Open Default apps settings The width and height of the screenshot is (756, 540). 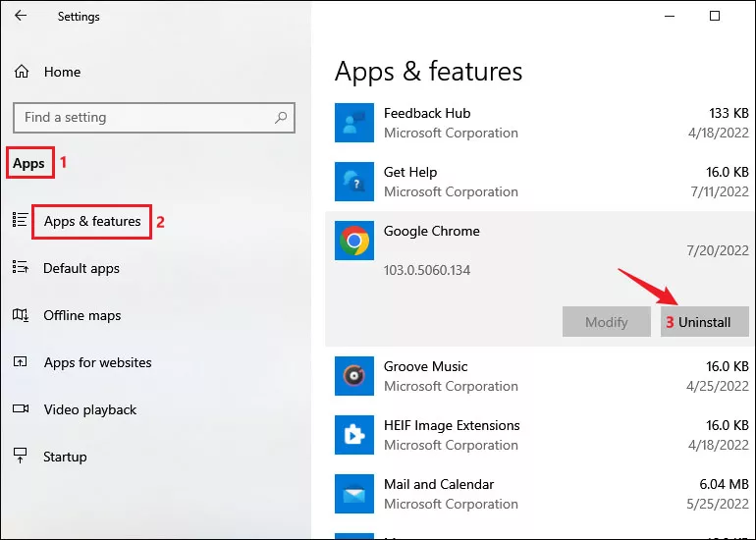tap(81, 269)
